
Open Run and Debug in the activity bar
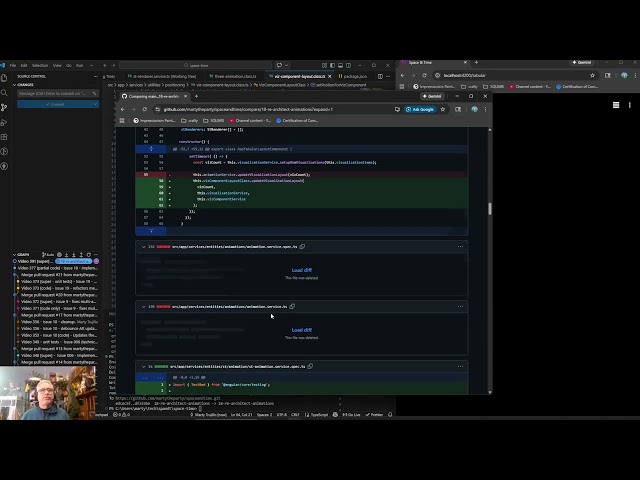point(4,122)
